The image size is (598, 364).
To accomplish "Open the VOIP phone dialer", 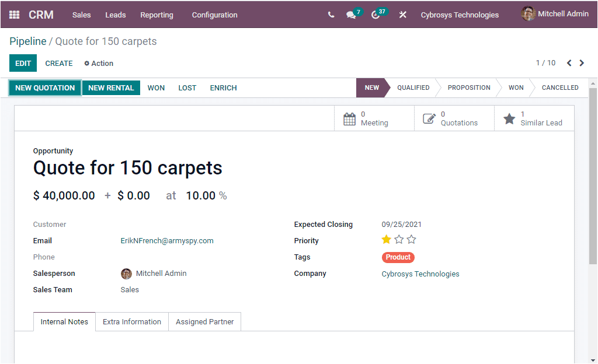I will [331, 15].
